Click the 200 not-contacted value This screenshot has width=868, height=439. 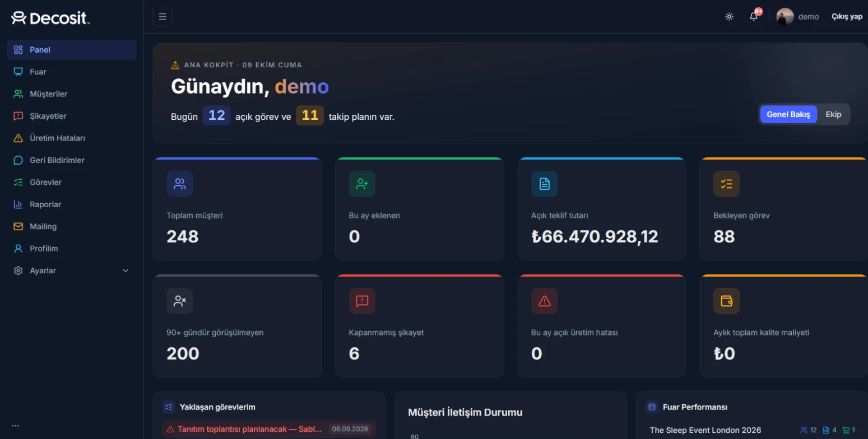(183, 354)
